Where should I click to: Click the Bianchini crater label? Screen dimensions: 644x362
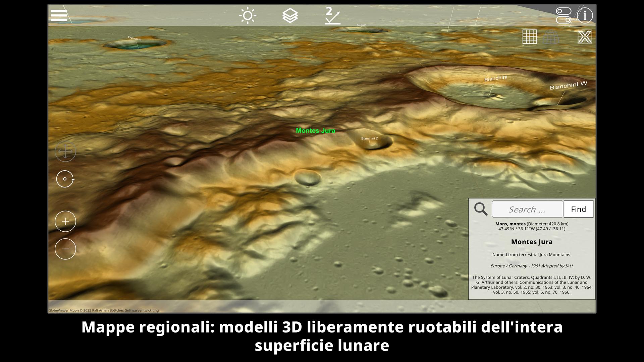(495, 78)
